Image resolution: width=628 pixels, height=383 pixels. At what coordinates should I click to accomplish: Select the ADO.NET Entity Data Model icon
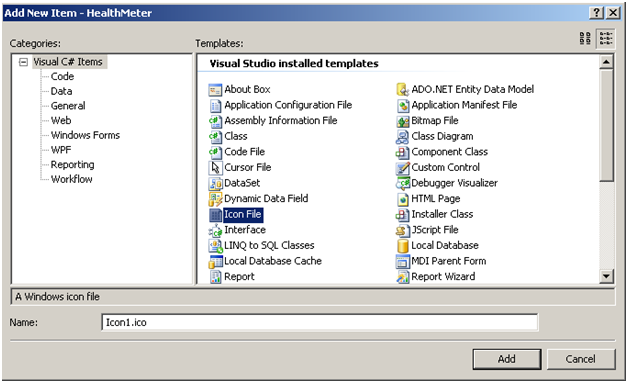click(x=403, y=90)
